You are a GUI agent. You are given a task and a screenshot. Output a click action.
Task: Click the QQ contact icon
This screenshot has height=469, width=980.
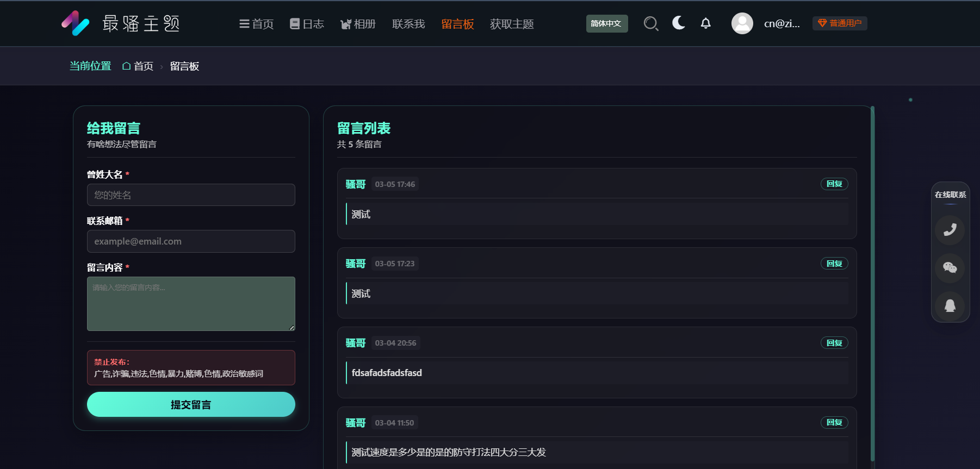[x=950, y=305]
